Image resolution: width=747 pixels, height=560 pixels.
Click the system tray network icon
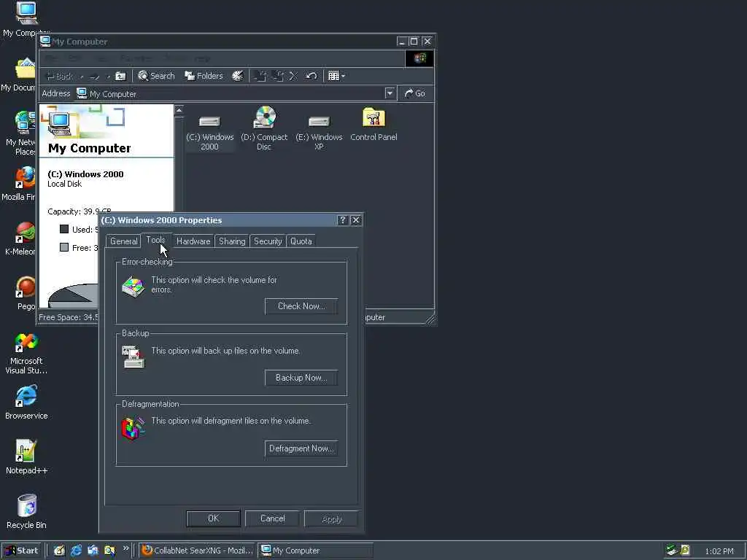[x=672, y=551]
